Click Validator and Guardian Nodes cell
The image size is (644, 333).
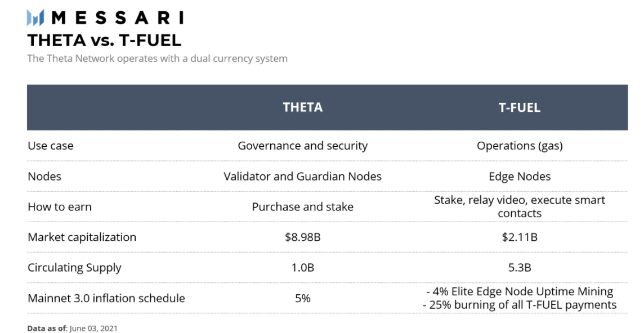click(303, 177)
